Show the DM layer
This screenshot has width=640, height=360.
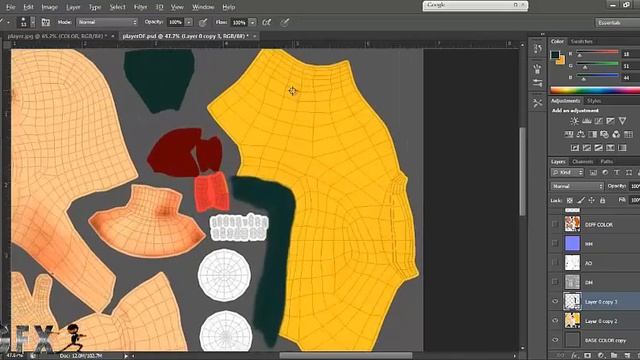coord(555,282)
